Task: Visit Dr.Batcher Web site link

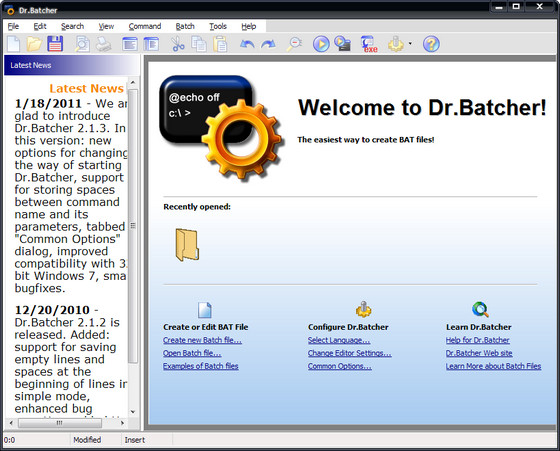Action: pyautogui.click(x=479, y=353)
